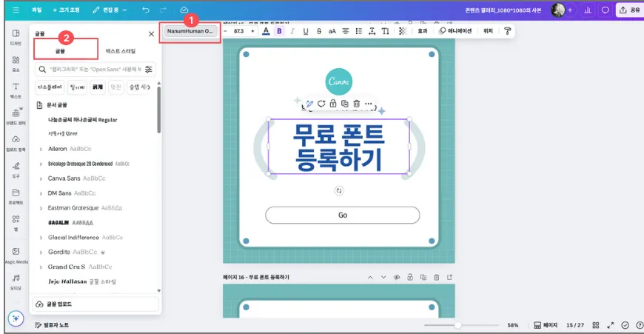Image resolution: width=644 pixels, height=334 pixels.
Task: Open the 파일 menu
Action: [37, 10]
